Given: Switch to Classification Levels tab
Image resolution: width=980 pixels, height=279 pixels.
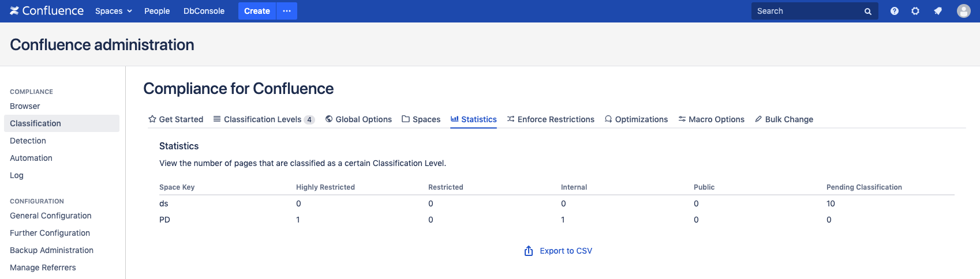Looking at the screenshot, I should pos(263,119).
